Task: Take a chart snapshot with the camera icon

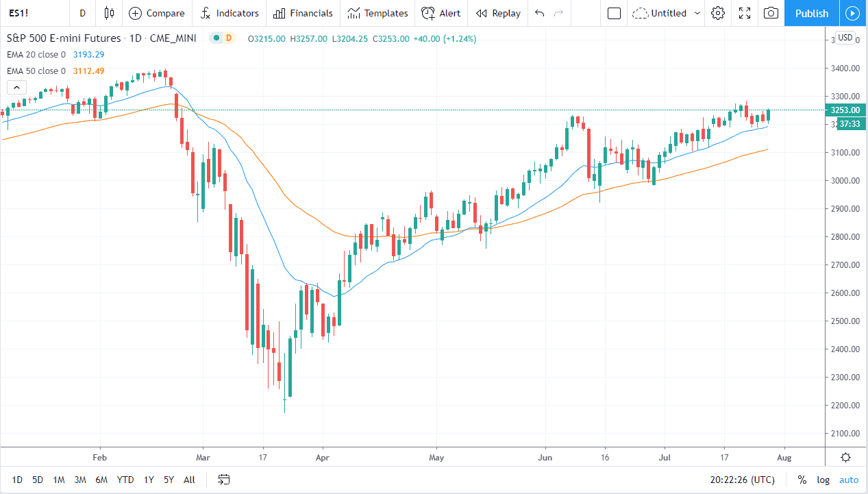Action: click(770, 13)
